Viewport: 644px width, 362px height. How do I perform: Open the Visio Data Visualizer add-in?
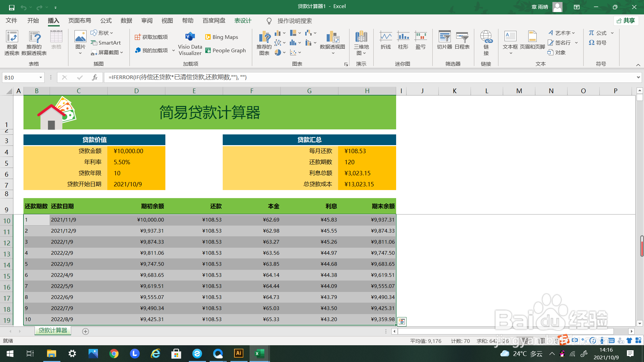point(190,43)
